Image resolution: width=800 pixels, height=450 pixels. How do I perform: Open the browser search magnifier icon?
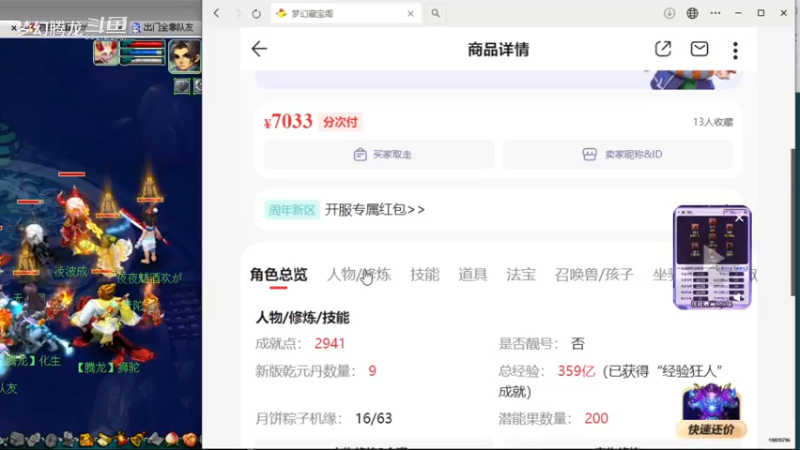(435, 14)
